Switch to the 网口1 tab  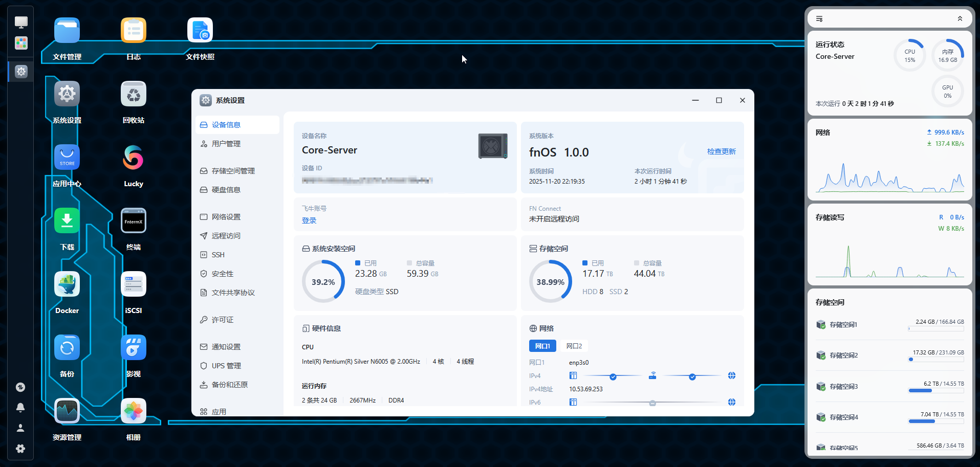[542, 346]
